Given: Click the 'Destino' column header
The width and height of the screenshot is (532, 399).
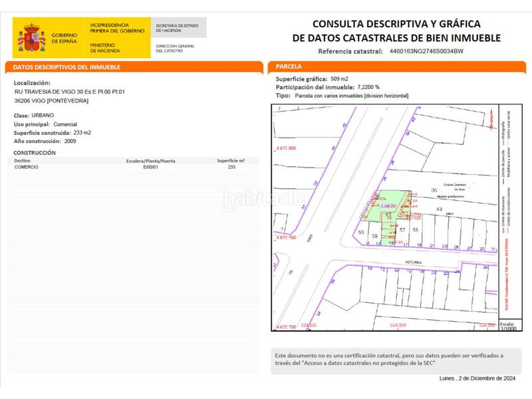Looking at the screenshot, I should [x=22, y=161].
